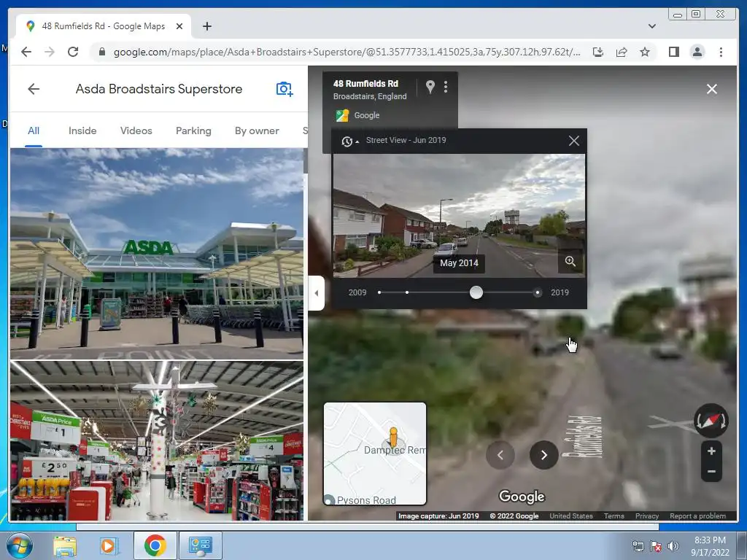The image size is (747, 560).
Task: Open Chrome profile avatar
Action: (x=697, y=52)
